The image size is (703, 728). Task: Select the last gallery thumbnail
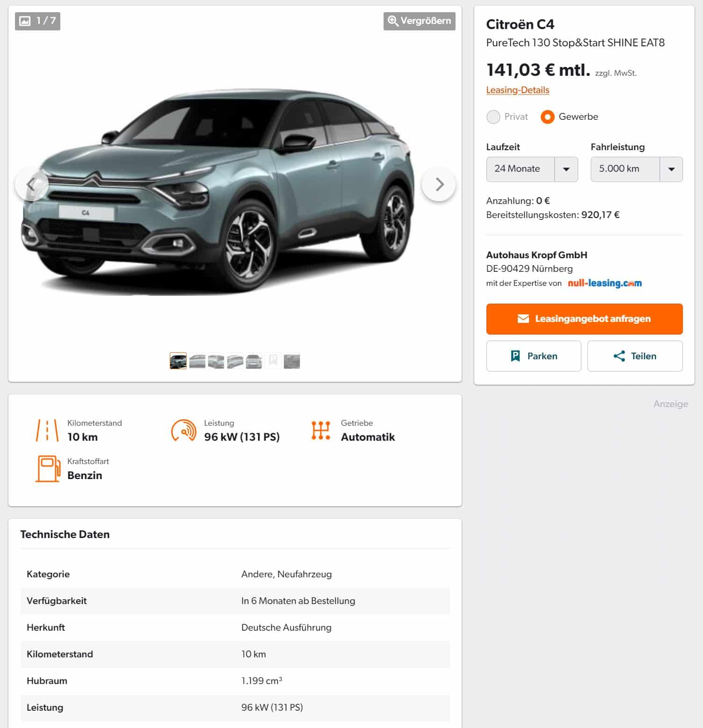(x=292, y=361)
